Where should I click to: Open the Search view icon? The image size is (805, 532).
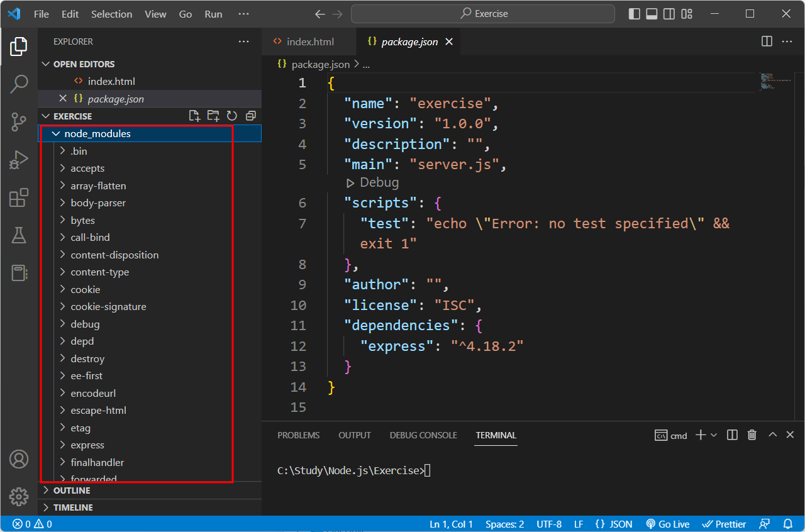click(x=19, y=84)
